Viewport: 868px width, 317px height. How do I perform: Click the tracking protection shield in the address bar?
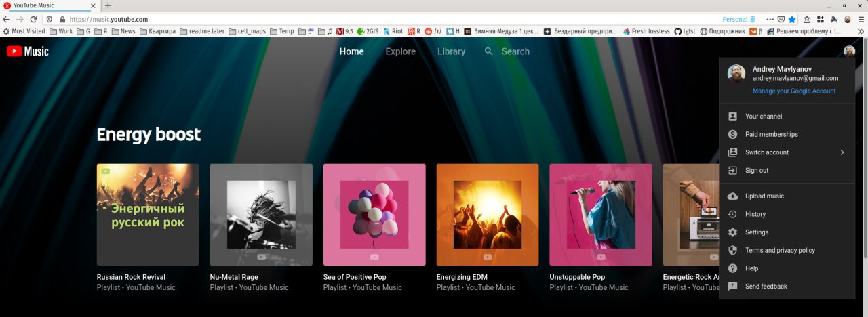click(x=49, y=20)
